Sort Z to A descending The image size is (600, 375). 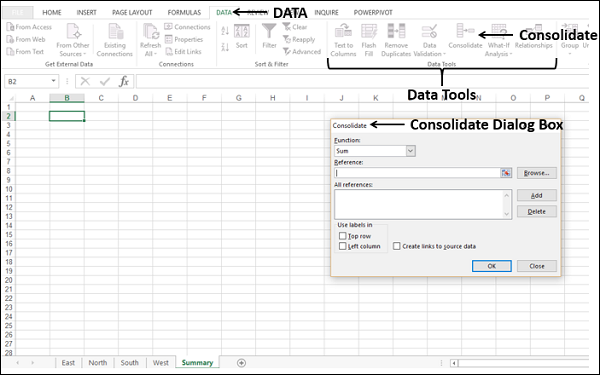point(225,47)
